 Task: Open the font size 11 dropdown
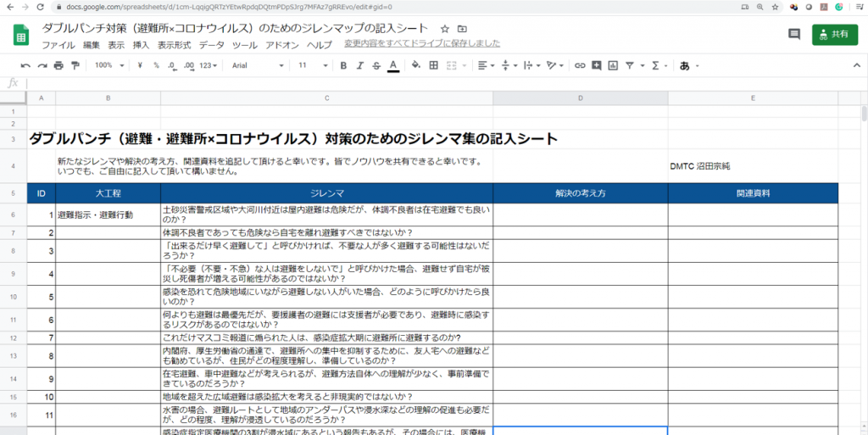(312, 65)
